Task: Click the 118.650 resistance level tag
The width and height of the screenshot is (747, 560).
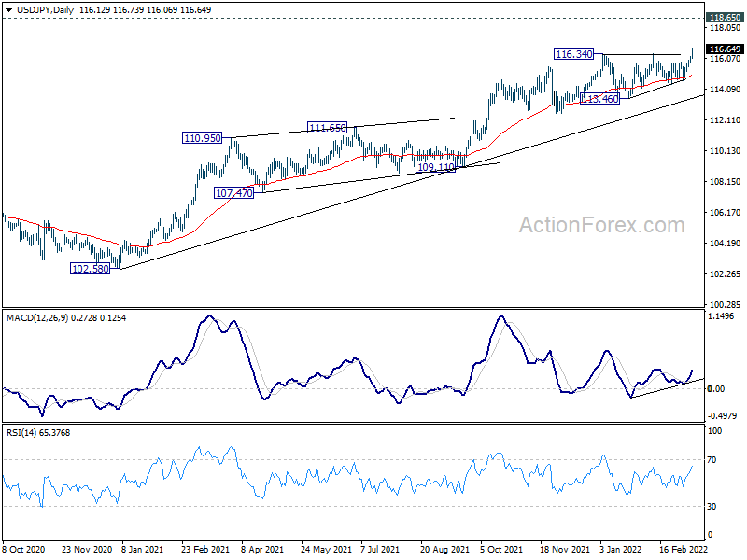Action: (x=725, y=18)
